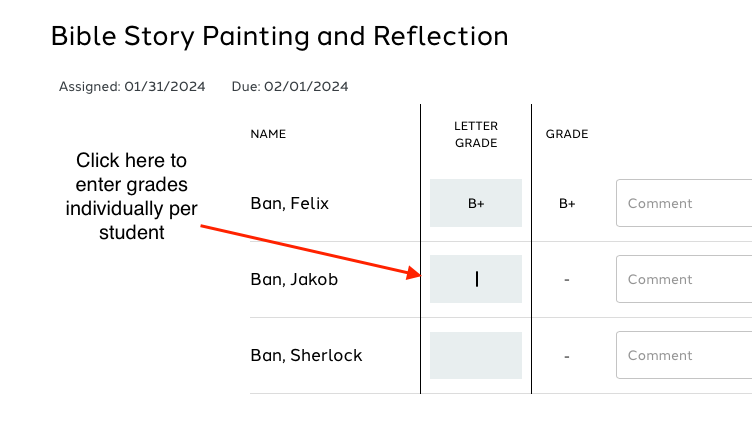
Task: Click the 'Click here to enter grades' annotation text
Action: pos(131,196)
